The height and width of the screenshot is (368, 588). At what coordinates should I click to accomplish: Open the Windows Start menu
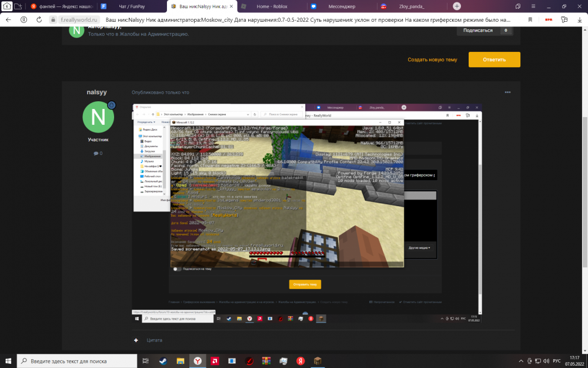[x=8, y=361]
